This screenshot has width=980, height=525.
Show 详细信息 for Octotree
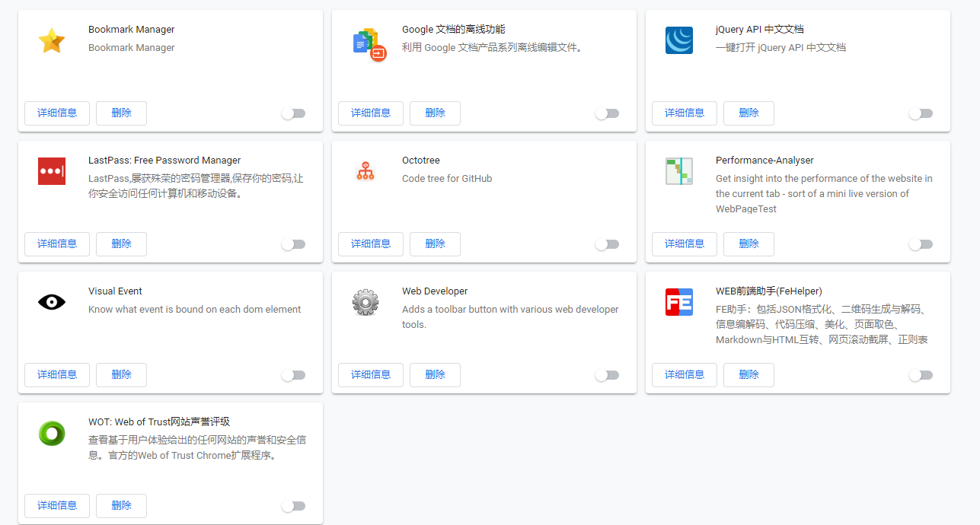tap(371, 244)
